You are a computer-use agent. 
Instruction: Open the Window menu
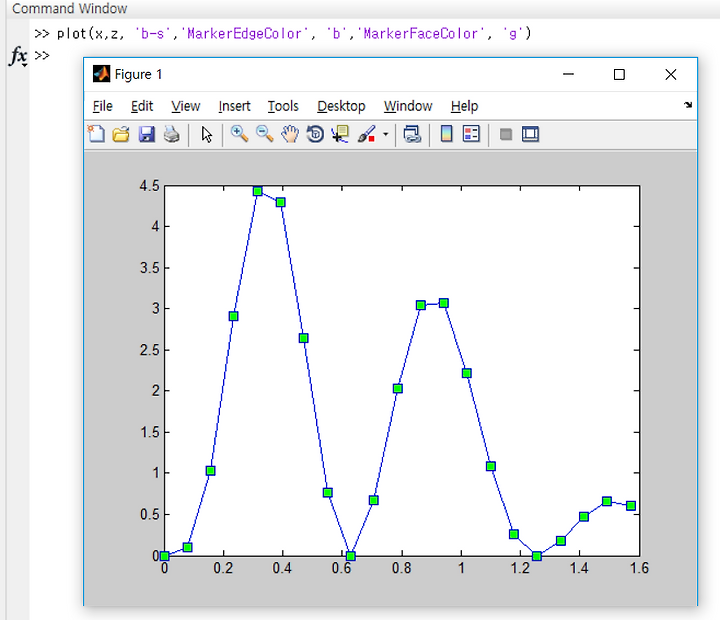tap(408, 106)
